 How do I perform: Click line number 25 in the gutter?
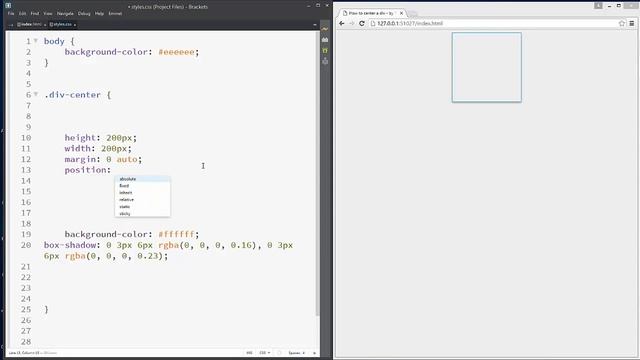click(26, 309)
